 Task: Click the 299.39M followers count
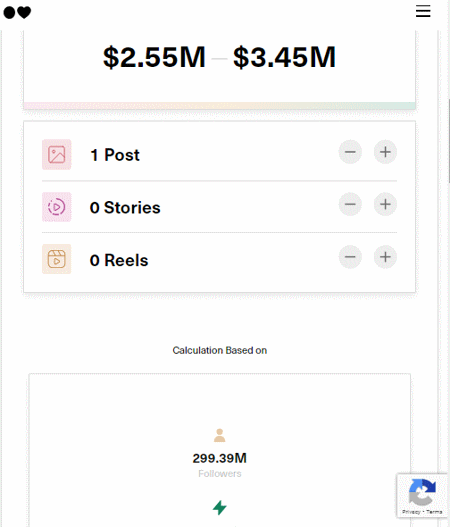point(219,458)
